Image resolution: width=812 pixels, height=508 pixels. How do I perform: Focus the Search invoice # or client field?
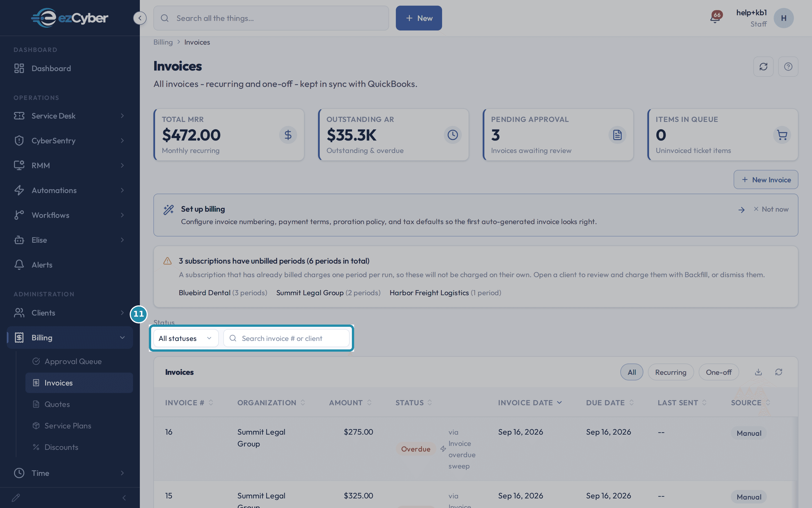(286, 338)
